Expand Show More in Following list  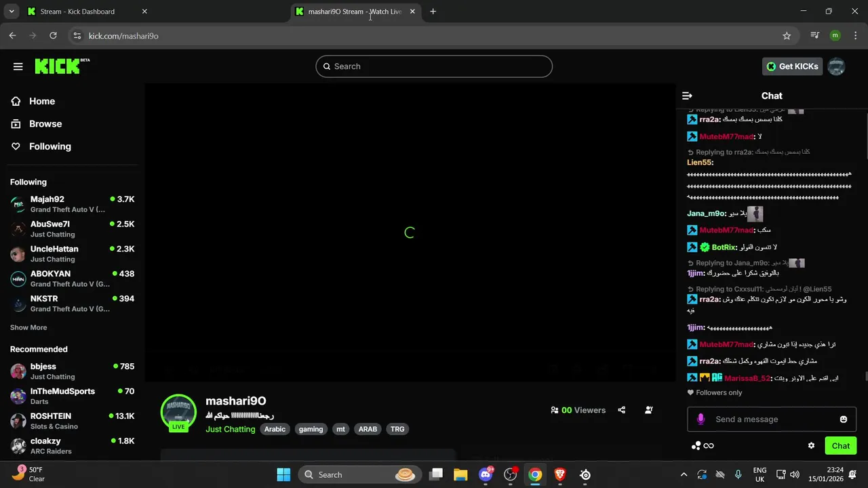click(28, 327)
